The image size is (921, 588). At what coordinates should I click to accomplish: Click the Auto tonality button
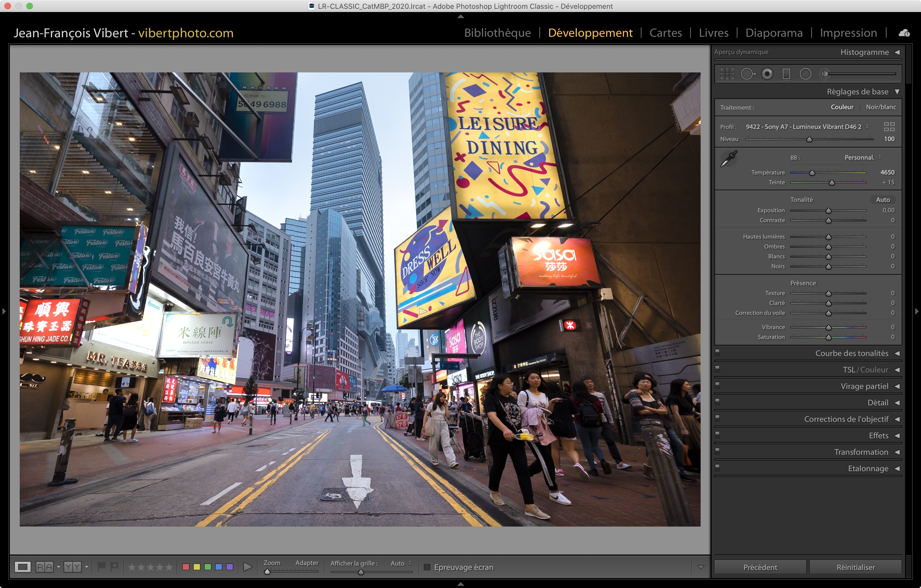[883, 200]
